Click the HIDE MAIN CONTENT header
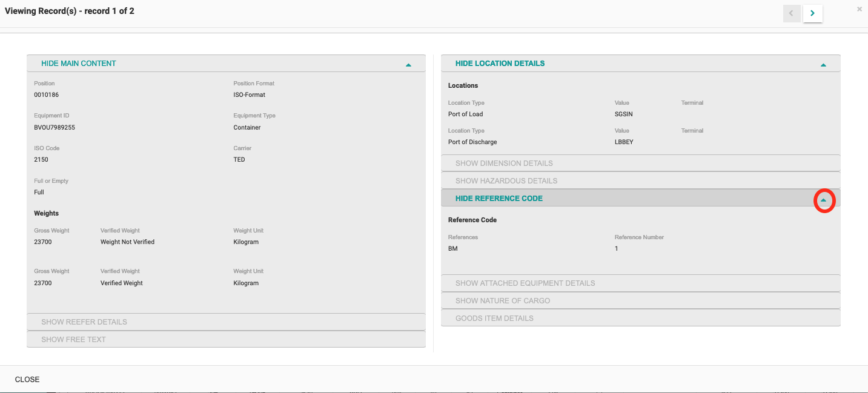 point(79,64)
